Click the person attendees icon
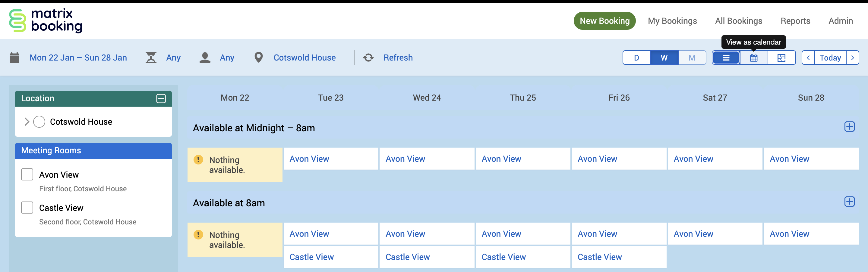The width and height of the screenshot is (868, 272). 205,58
